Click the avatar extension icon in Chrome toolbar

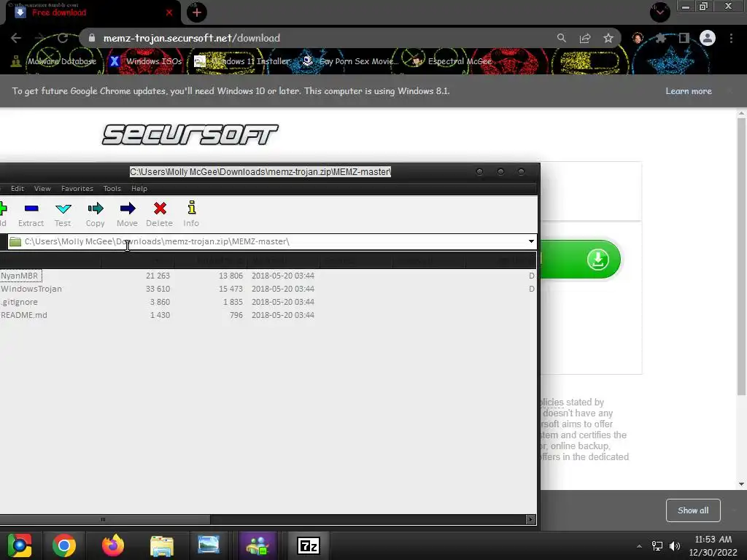coord(638,38)
